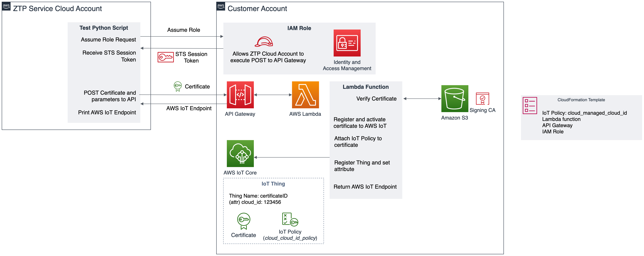The height and width of the screenshot is (256, 644).
Task: Select '(cloud_cloud_id_policy)' italic label
Action: coord(290,238)
